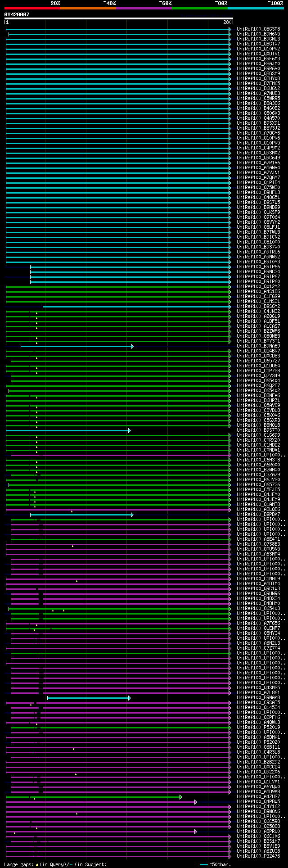
Task: Select the UniRef100_B6Q2C7 label
Action: point(258,385)
